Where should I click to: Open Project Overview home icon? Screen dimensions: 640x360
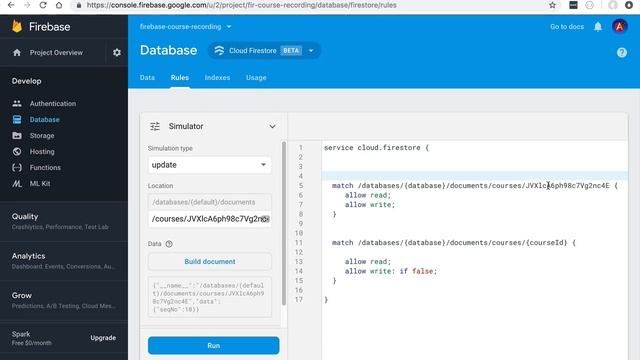pyautogui.click(x=17, y=53)
